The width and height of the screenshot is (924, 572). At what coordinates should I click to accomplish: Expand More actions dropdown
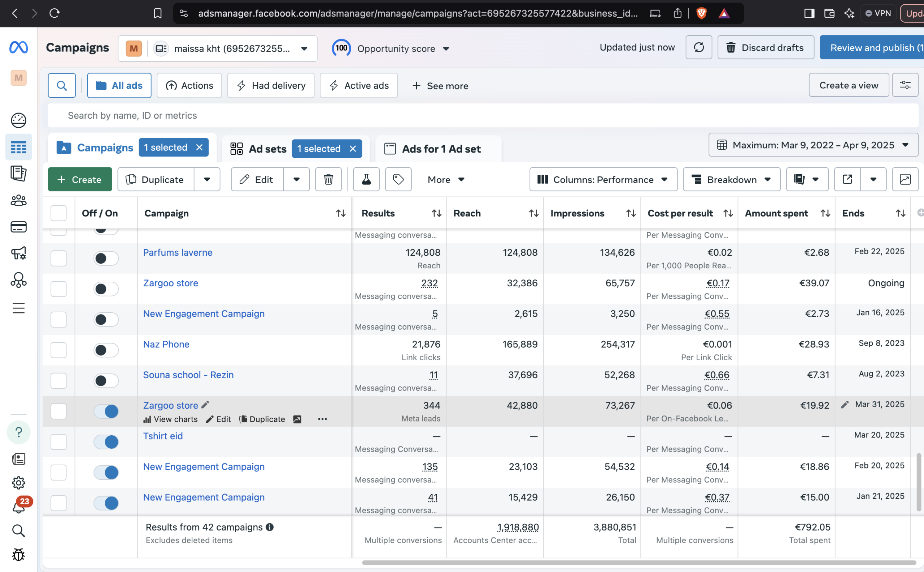[x=445, y=179]
